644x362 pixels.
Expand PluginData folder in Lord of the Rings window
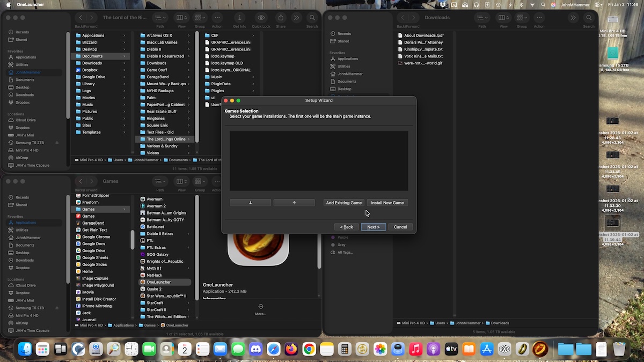pos(253,84)
